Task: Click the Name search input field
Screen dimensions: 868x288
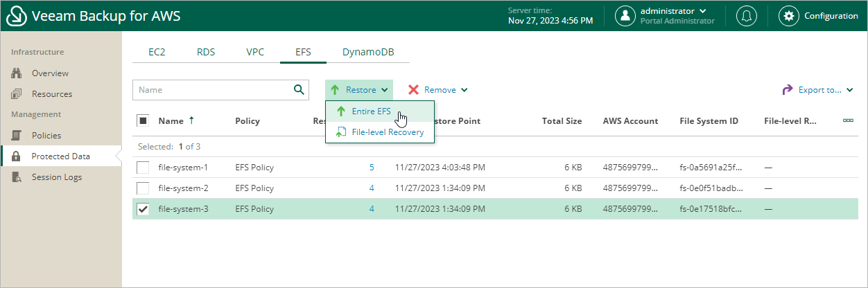Action: click(x=211, y=90)
